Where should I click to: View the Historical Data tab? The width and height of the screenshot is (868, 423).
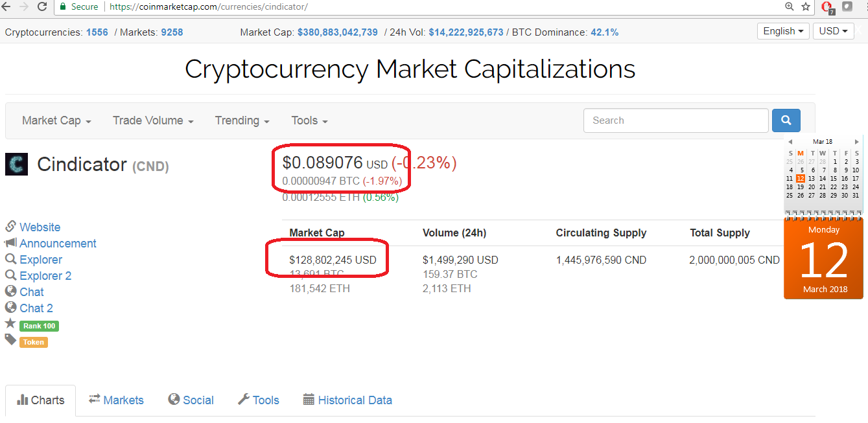click(347, 400)
